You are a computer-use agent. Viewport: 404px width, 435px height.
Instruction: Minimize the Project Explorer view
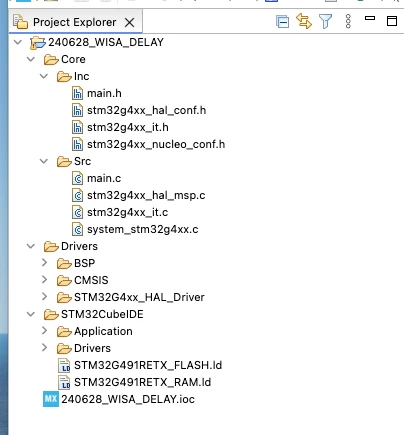(x=370, y=18)
